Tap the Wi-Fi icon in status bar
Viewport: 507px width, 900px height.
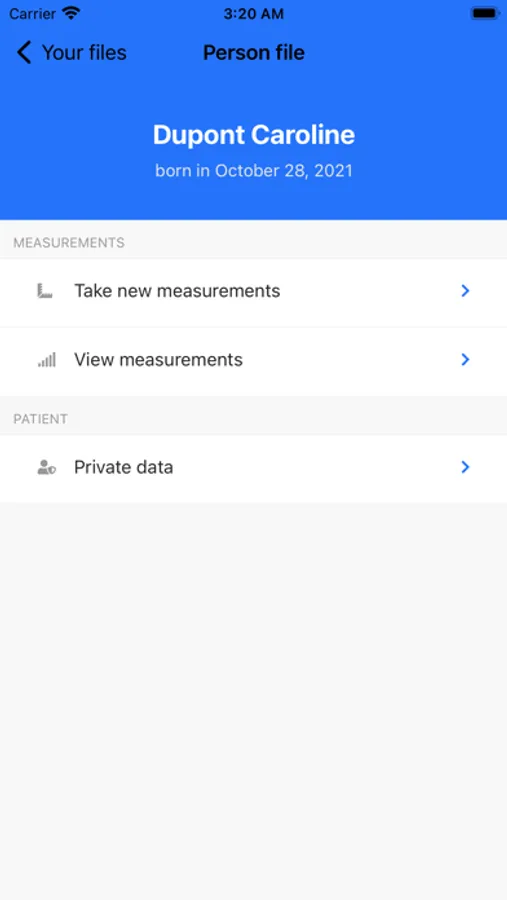click(x=71, y=13)
